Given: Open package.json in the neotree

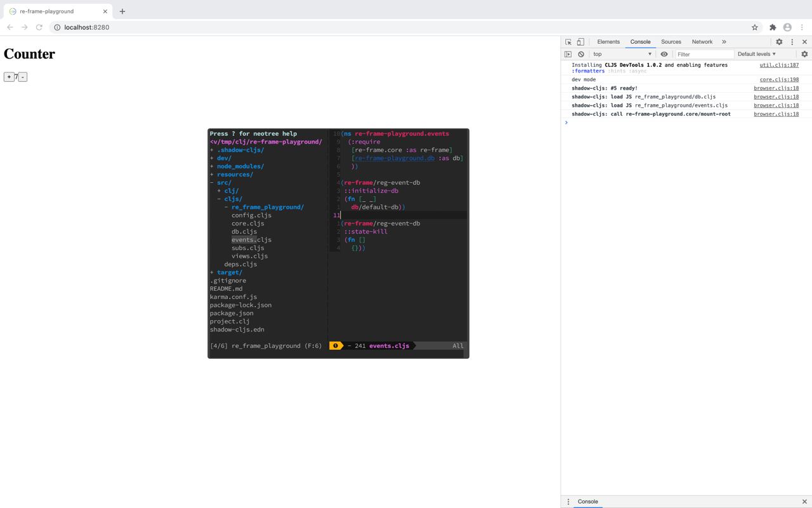Looking at the screenshot, I should pos(232,313).
